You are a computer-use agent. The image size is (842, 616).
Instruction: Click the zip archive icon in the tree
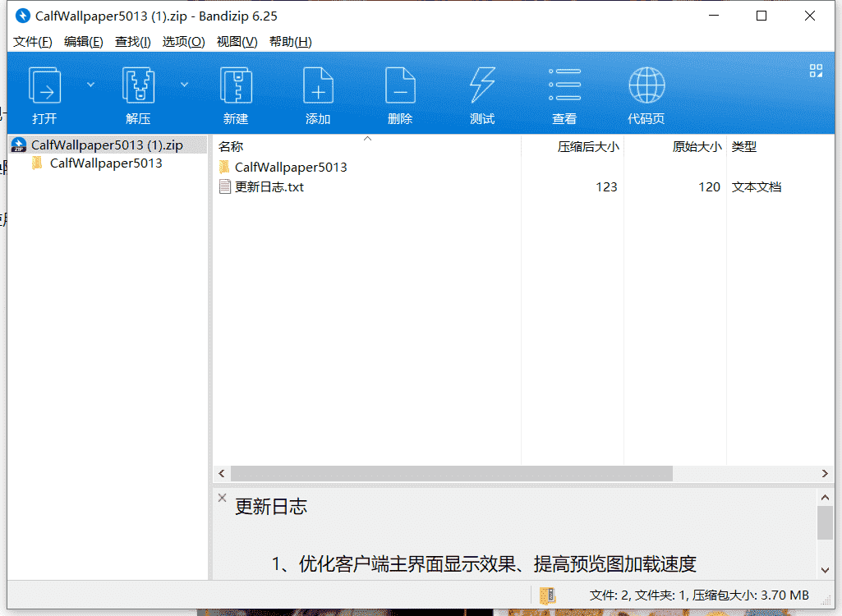pos(19,145)
